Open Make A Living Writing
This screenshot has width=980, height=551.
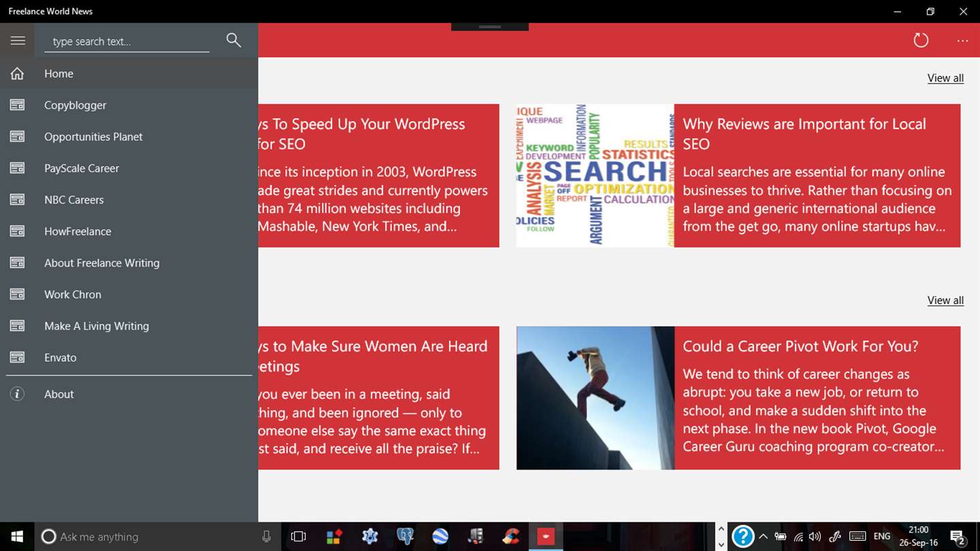(129, 326)
